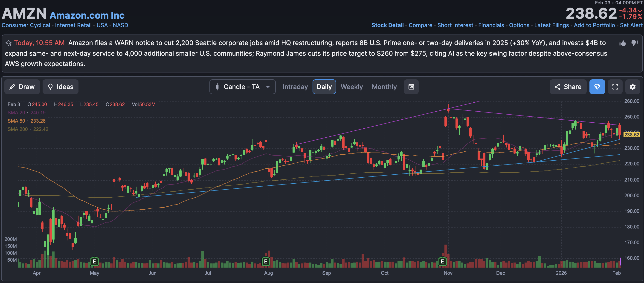Open the Short Interest link
644x283 pixels.
(455, 25)
